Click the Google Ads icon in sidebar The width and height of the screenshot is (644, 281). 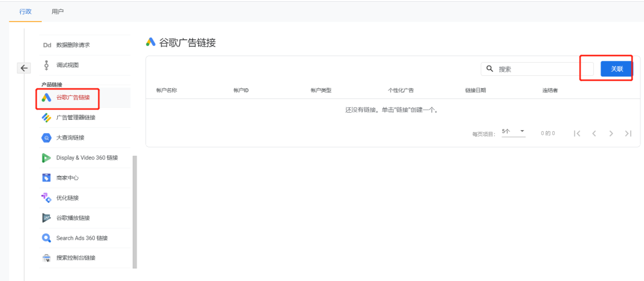47,98
